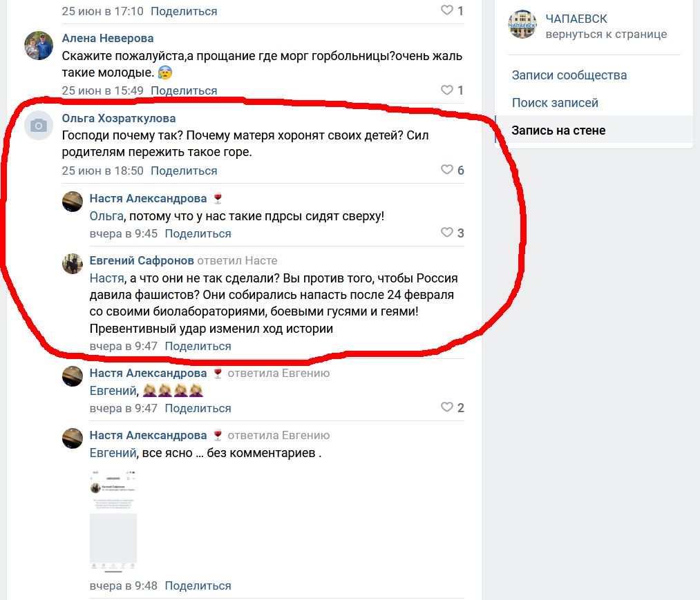Screen dimensions: 700x600
Task: Share Ольга's 18:50 comment via Поделиться
Action: (x=184, y=171)
